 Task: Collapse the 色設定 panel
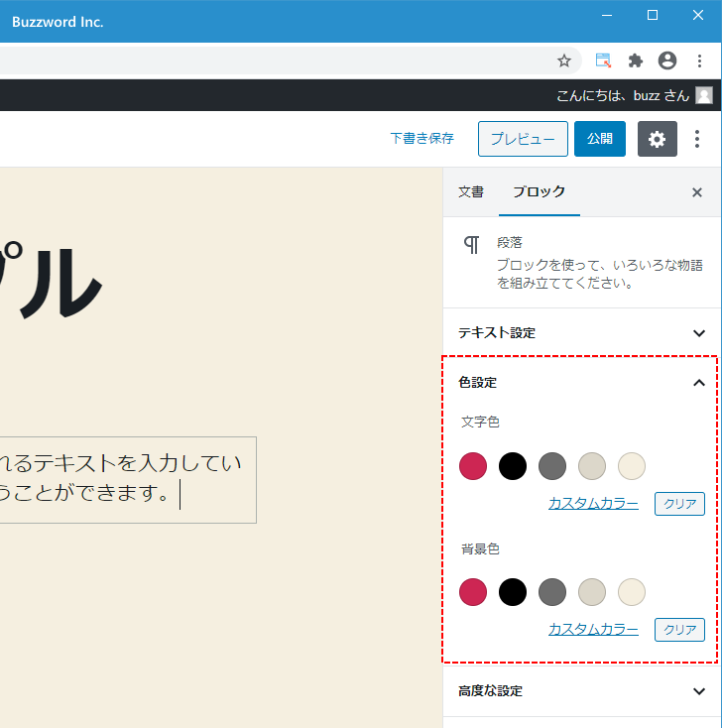[581, 383]
